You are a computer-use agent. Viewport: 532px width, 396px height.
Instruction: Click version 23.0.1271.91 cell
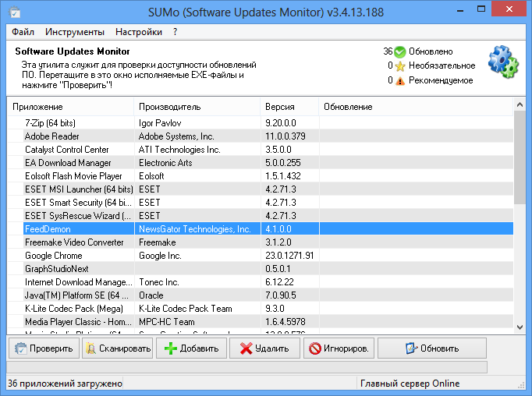pos(289,256)
